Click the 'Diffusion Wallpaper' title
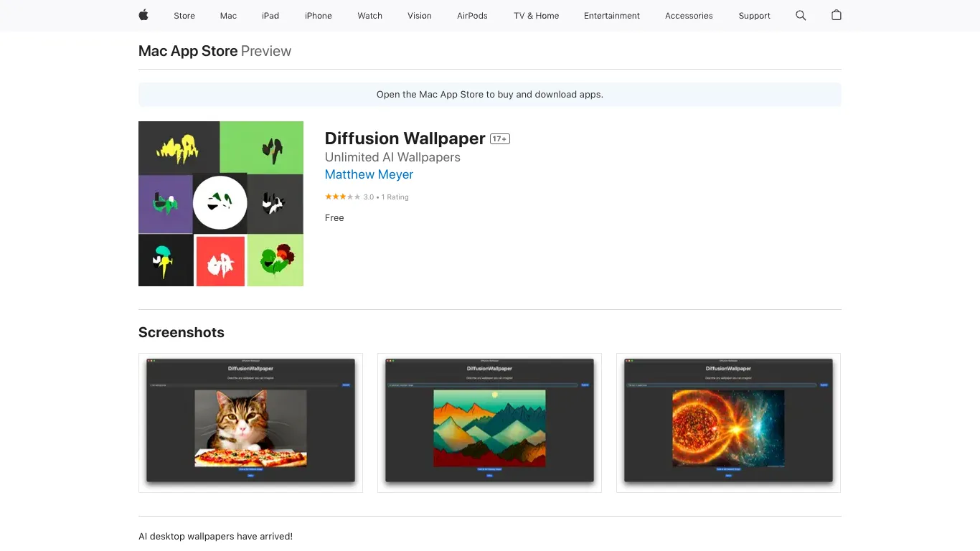Image resolution: width=980 pixels, height=551 pixels. coord(405,138)
